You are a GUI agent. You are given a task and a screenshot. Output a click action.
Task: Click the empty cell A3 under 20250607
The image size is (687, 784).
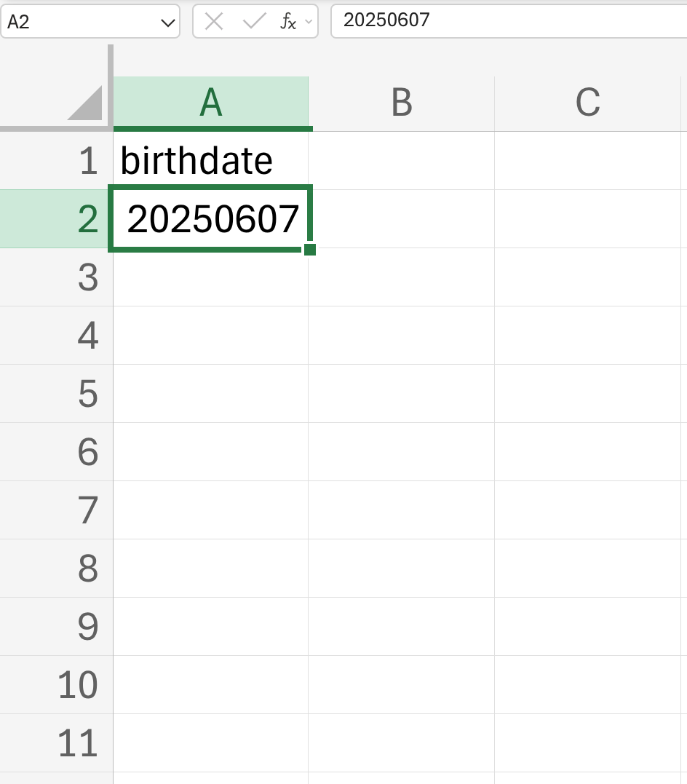211,277
